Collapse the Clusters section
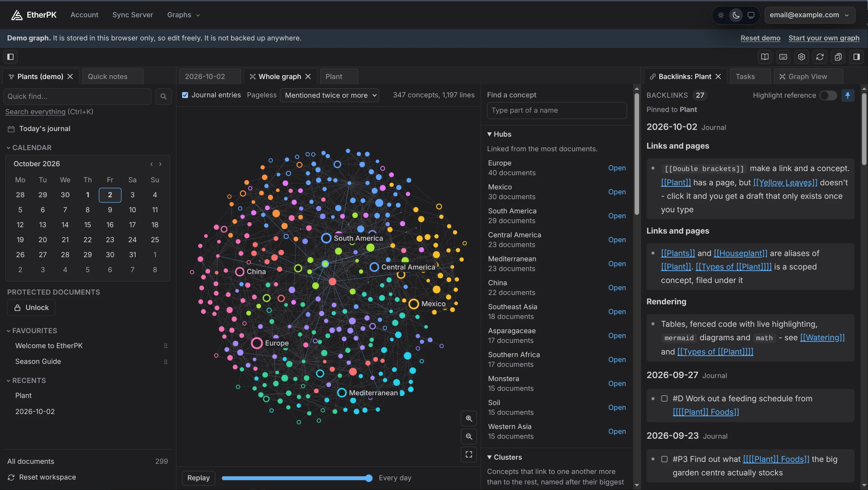 (505, 457)
